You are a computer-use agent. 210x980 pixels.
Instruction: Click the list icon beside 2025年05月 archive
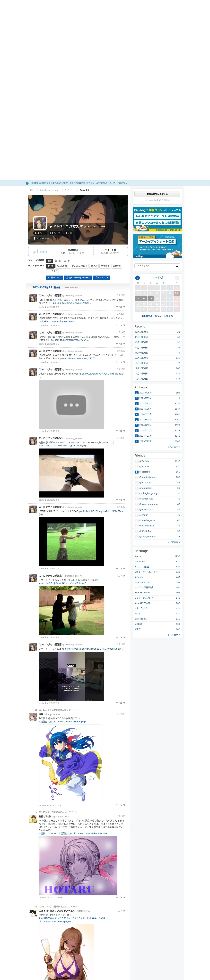(x=136, y=393)
